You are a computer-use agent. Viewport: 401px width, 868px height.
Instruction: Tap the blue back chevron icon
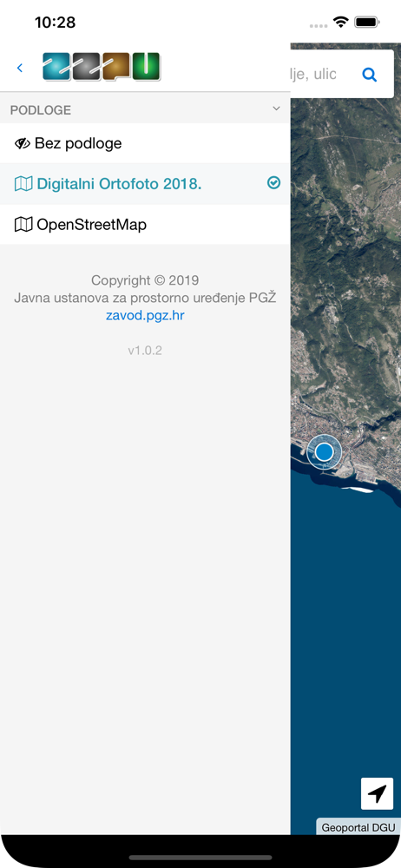tap(20, 68)
